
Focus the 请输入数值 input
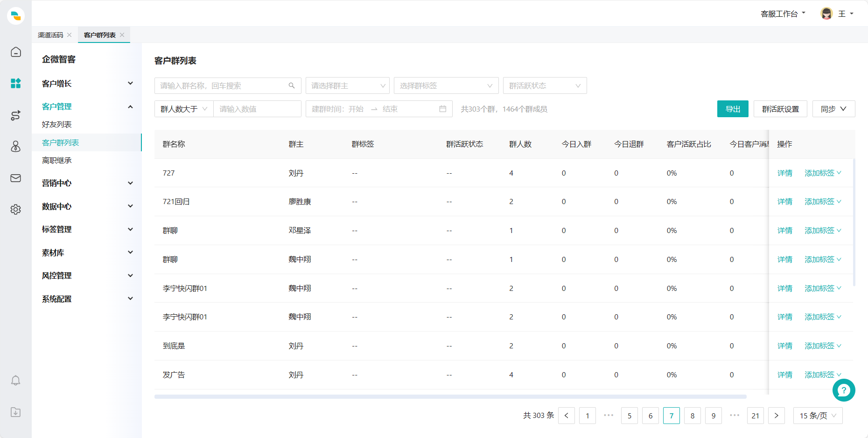pos(257,109)
